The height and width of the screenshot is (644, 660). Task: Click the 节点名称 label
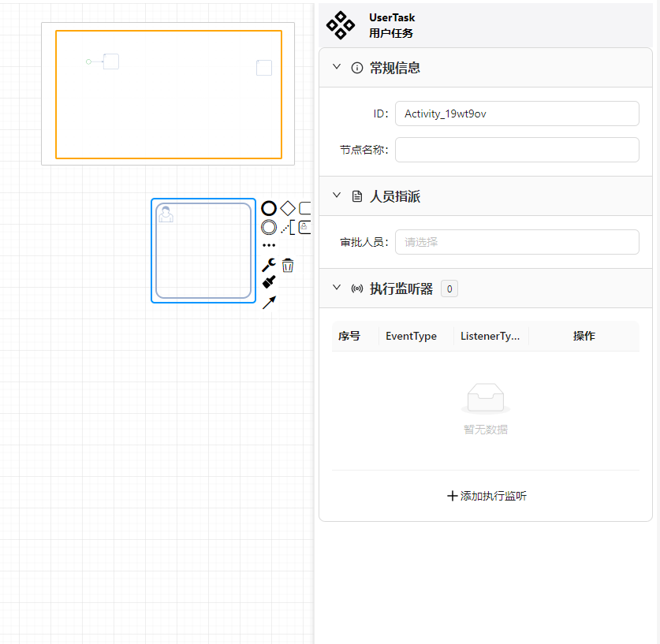pyautogui.click(x=364, y=150)
